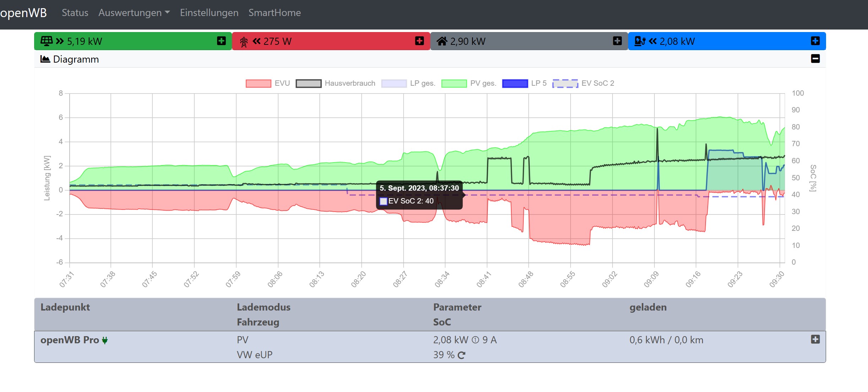The image size is (868, 392).
Task: Click the PV Lademodus of openWB Pro
Action: click(x=243, y=340)
